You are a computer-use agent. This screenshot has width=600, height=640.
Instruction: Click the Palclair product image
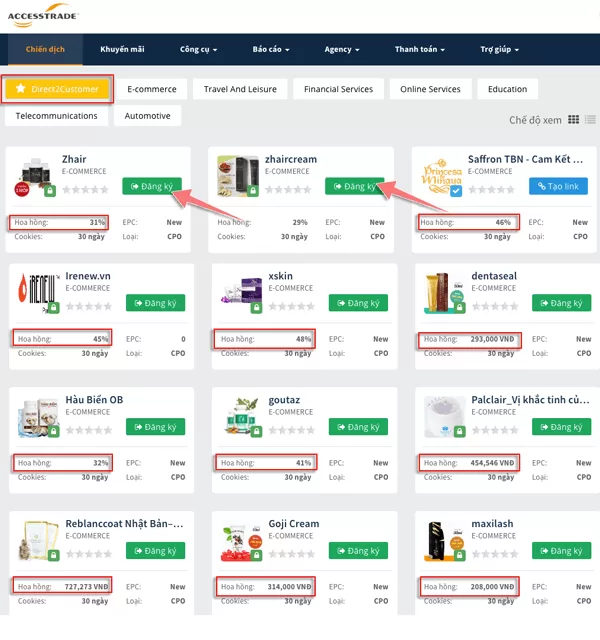444,417
